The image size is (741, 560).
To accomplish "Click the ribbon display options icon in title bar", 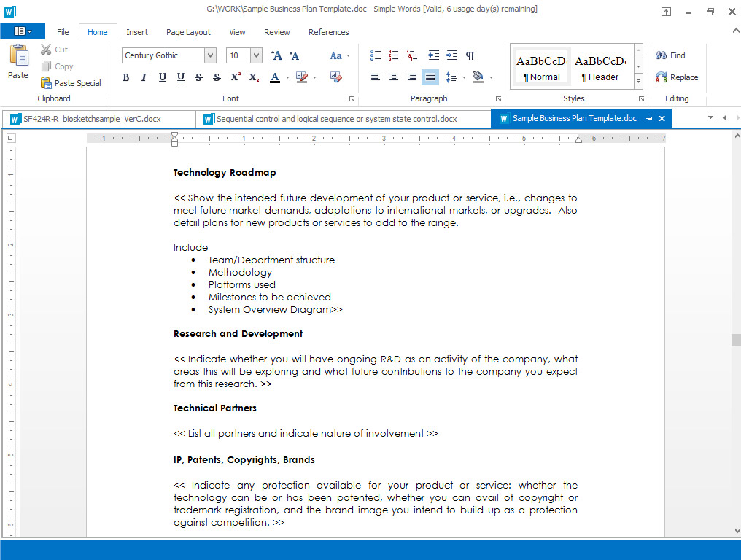I will tap(666, 12).
